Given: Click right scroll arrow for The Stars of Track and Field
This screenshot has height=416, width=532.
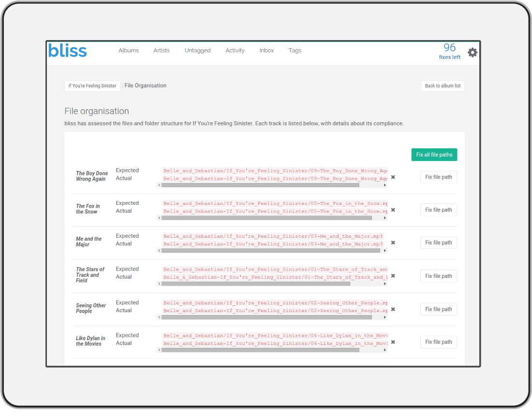Looking at the screenshot, I should [x=385, y=284].
